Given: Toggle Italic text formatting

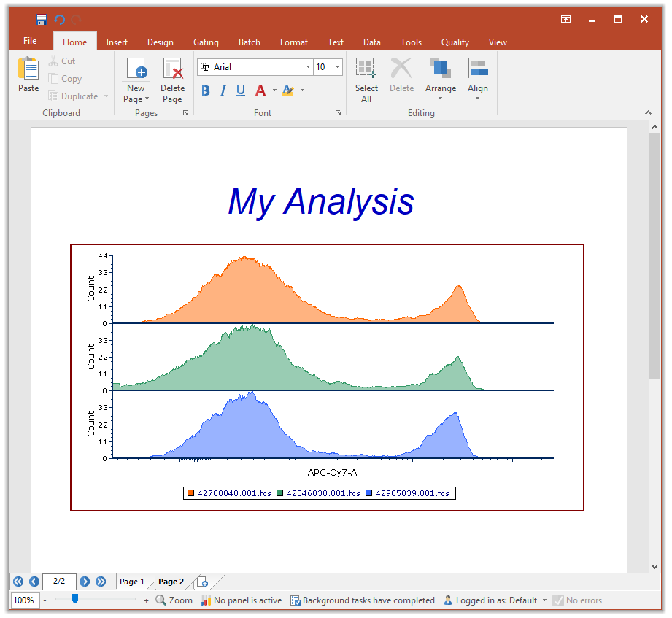Looking at the screenshot, I should pyautogui.click(x=223, y=90).
